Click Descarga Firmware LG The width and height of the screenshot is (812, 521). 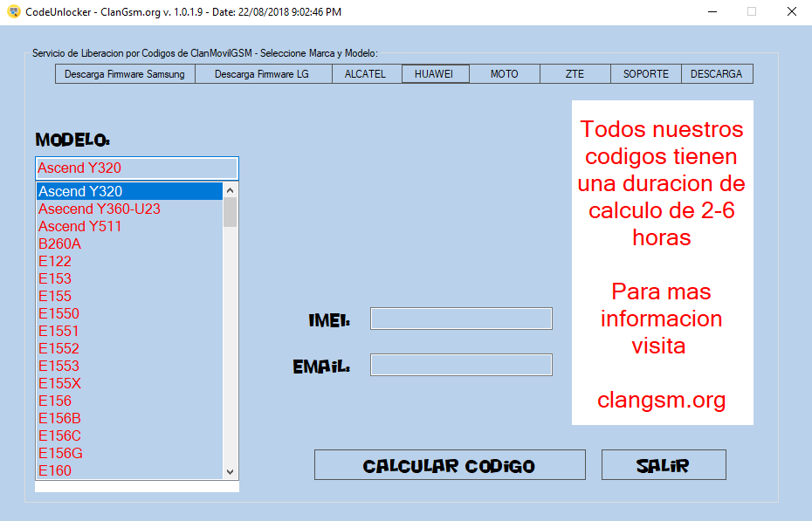coord(263,73)
